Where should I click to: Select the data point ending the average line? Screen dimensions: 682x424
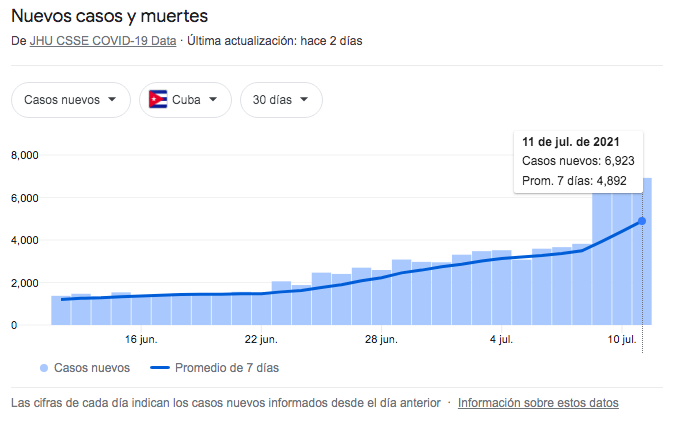pyautogui.click(x=641, y=221)
